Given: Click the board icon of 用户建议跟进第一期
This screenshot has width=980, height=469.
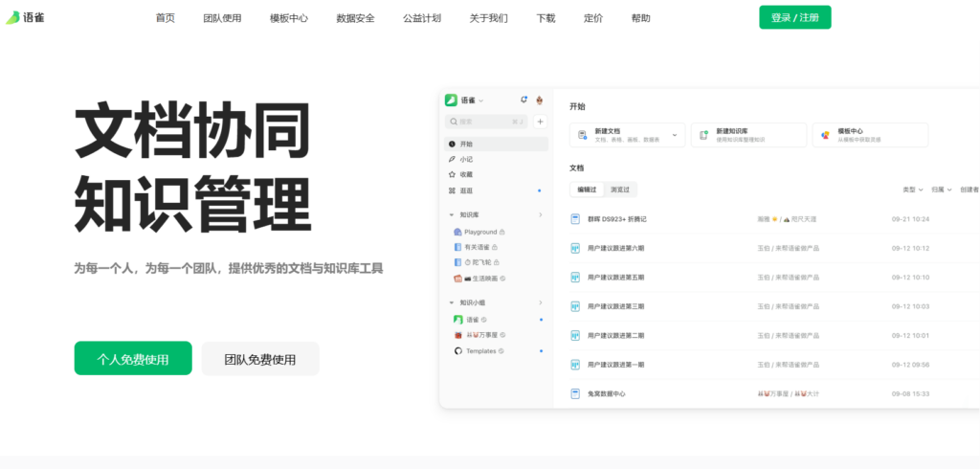Looking at the screenshot, I should [575, 365].
